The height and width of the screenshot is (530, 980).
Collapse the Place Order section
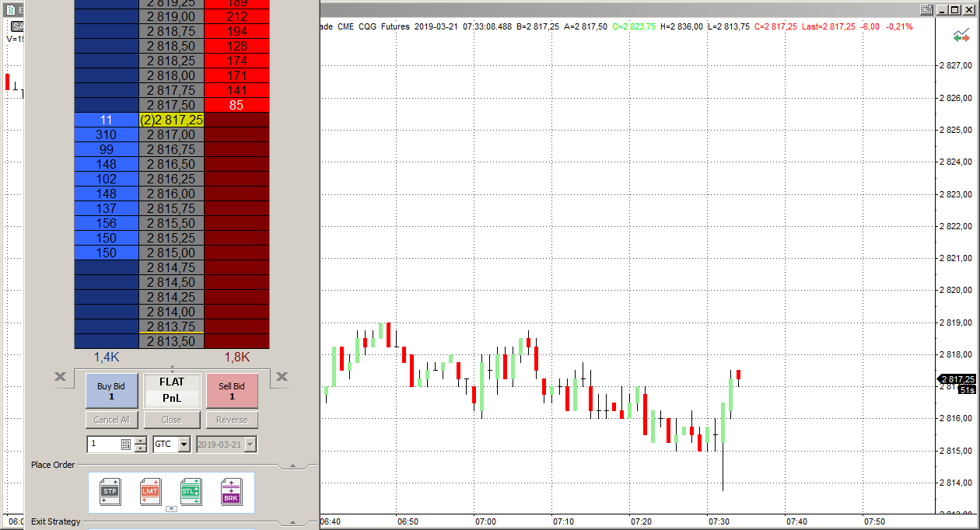tap(293, 465)
